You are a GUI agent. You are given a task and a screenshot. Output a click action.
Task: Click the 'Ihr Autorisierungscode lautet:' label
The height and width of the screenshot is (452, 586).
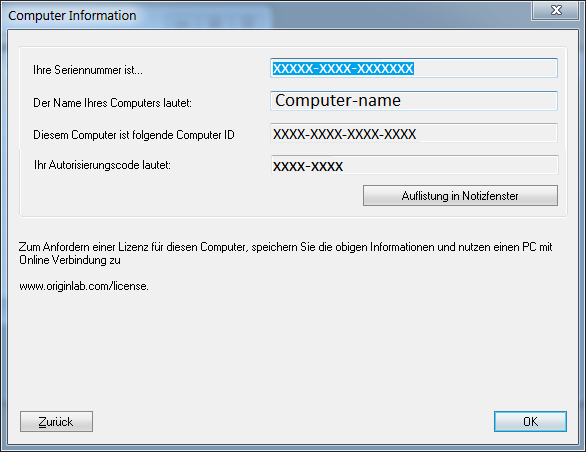102,165
